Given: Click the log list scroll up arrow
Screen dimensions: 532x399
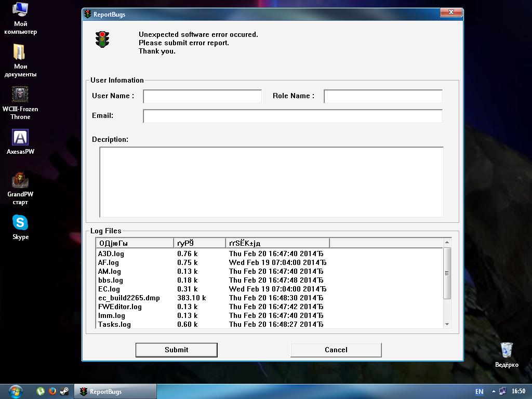Looking at the screenshot, I should [447, 242].
